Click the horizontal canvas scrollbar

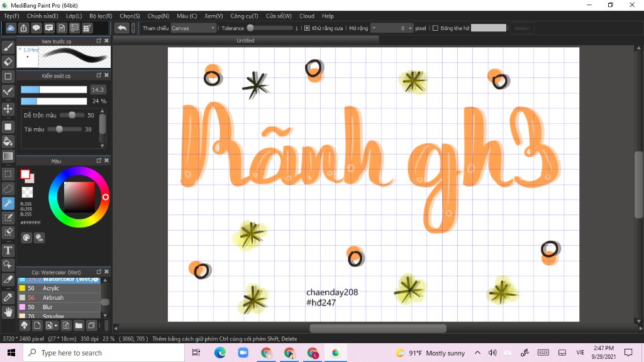[x=378, y=328]
